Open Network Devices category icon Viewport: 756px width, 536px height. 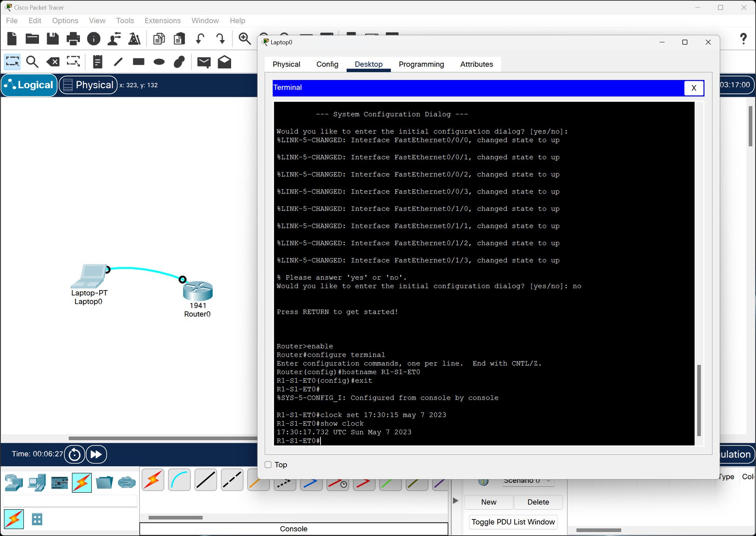tap(14, 482)
